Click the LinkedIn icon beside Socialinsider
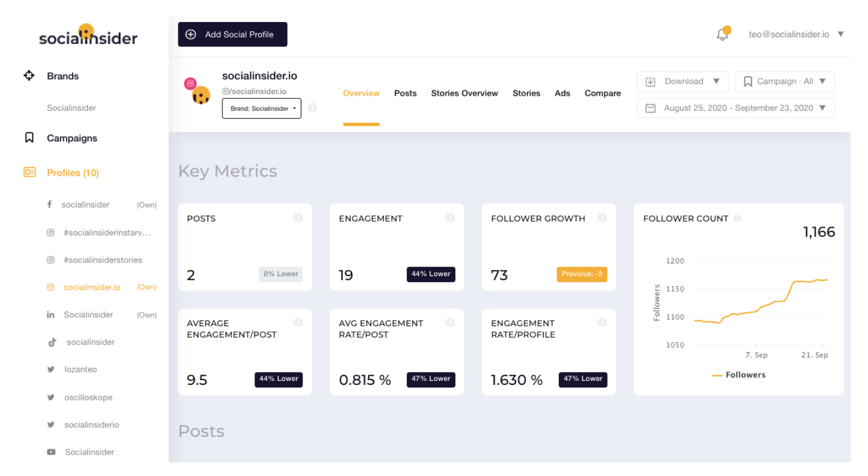The width and height of the screenshot is (868, 476). pyautogui.click(x=51, y=315)
